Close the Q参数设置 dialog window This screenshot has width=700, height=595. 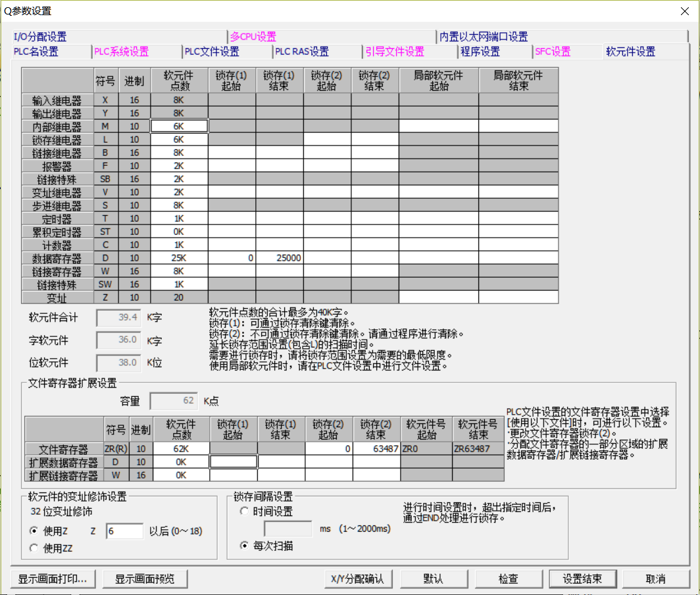[x=686, y=11]
